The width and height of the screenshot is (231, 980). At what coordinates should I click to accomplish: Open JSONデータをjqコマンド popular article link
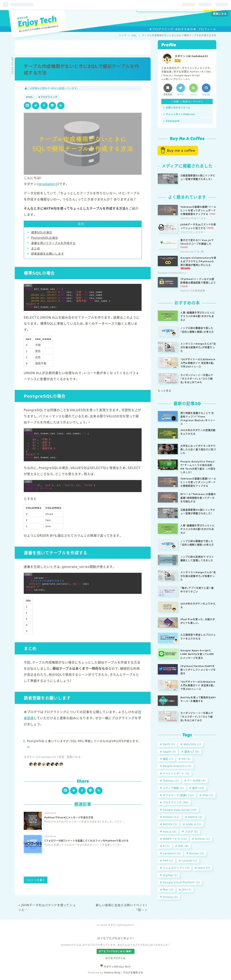198,226
